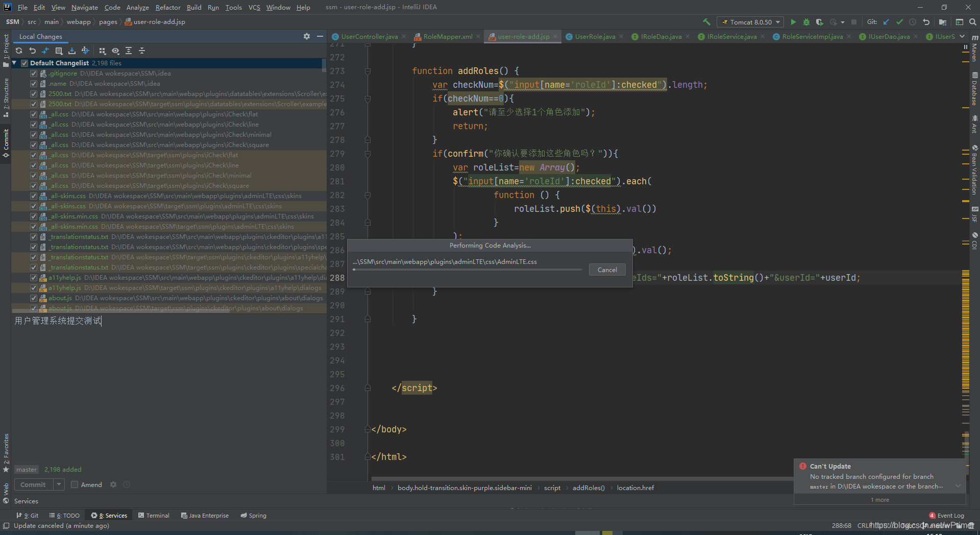The width and height of the screenshot is (980, 535).
Task: Switch to UserRole.java tab
Action: (595, 36)
